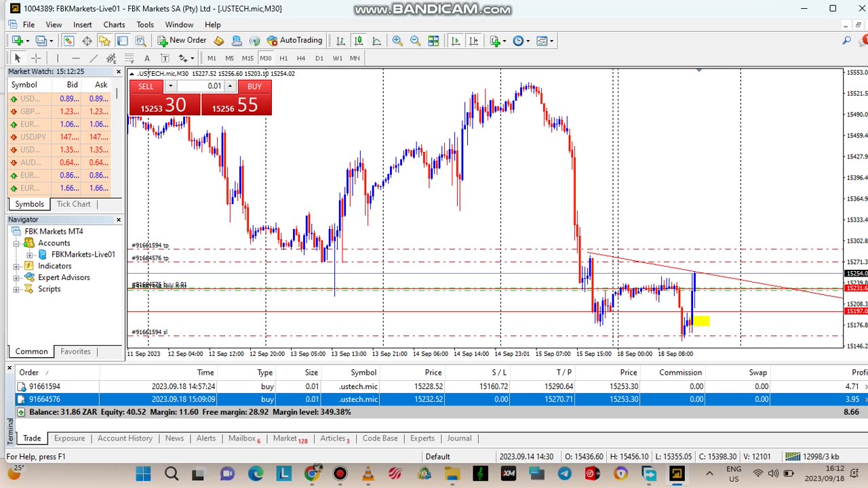Open the File menu
Screen dimensions: 868x488
point(28,24)
